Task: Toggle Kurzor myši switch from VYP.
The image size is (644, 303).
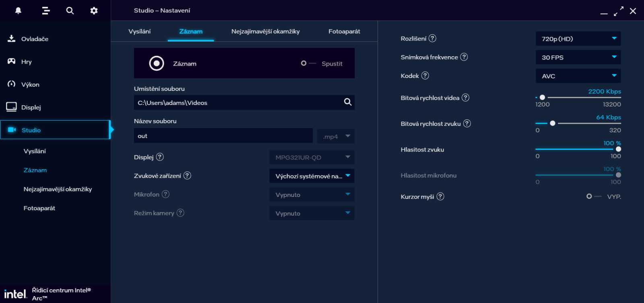Action: [594, 197]
